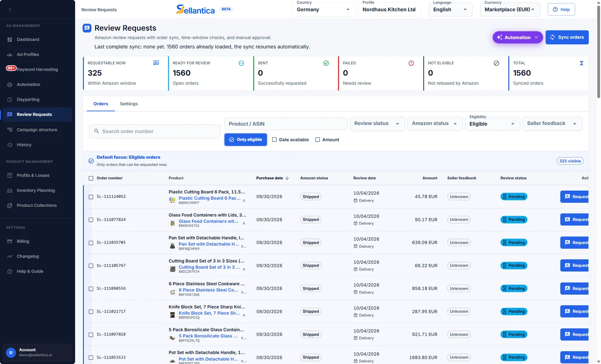Open Campaign structure page

coord(36,129)
